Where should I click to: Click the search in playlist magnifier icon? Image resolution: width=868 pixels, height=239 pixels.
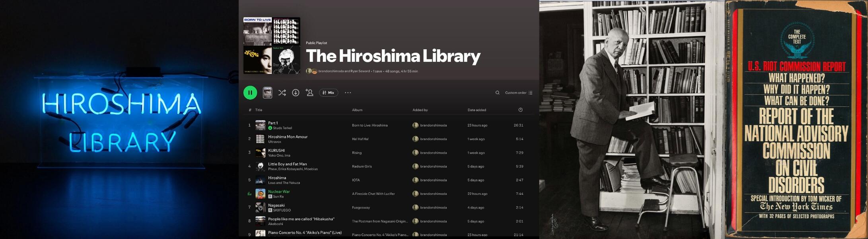pyautogui.click(x=497, y=93)
